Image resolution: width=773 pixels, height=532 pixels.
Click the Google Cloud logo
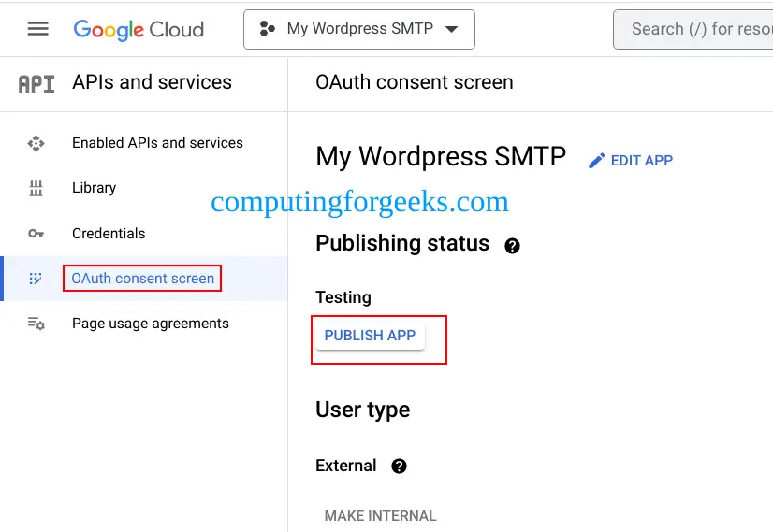[139, 30]
